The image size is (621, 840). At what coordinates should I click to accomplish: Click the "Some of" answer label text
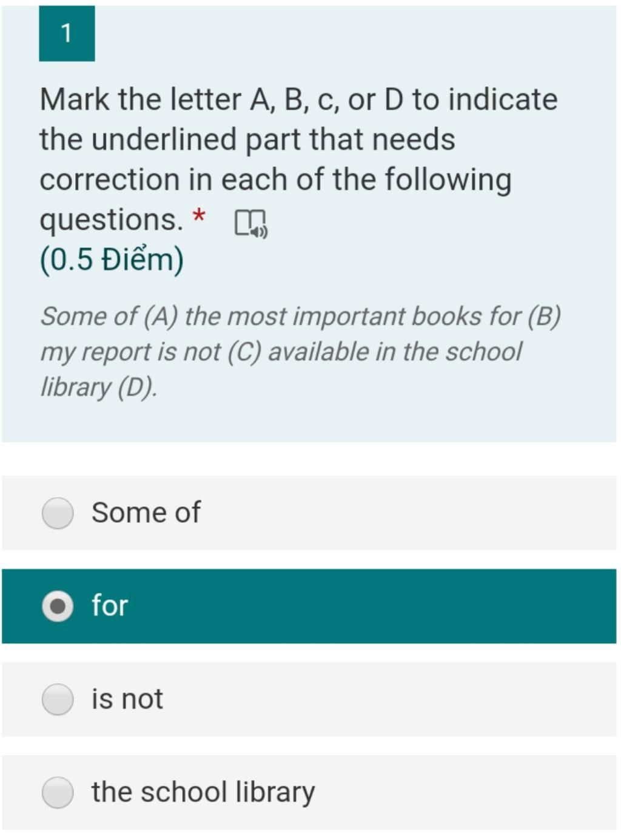(x=146, y=512)
